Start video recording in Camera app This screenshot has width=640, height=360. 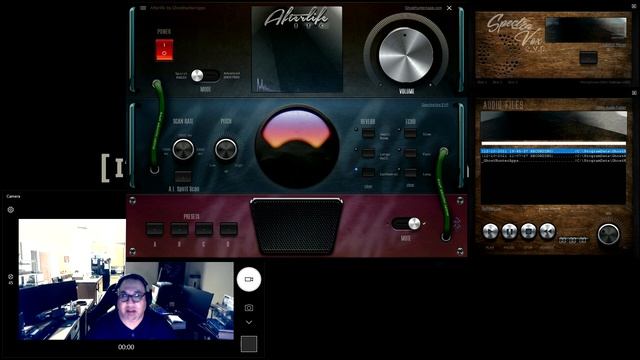click(x=249, y=279)
